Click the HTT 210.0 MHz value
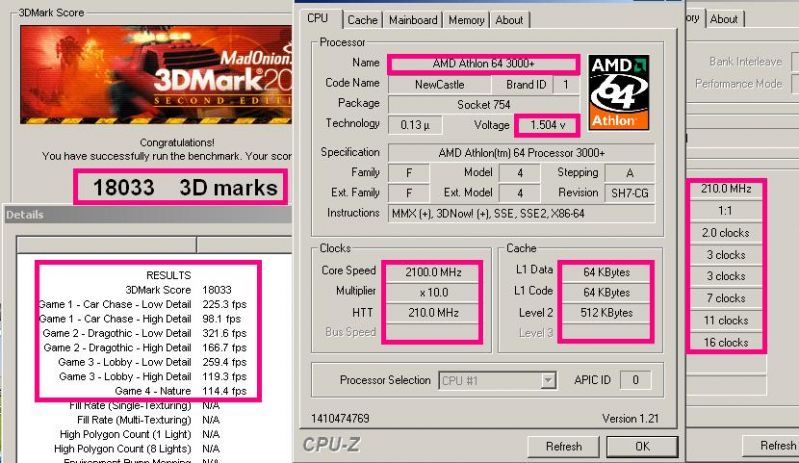799x463 pixels. tap(433, 313)
